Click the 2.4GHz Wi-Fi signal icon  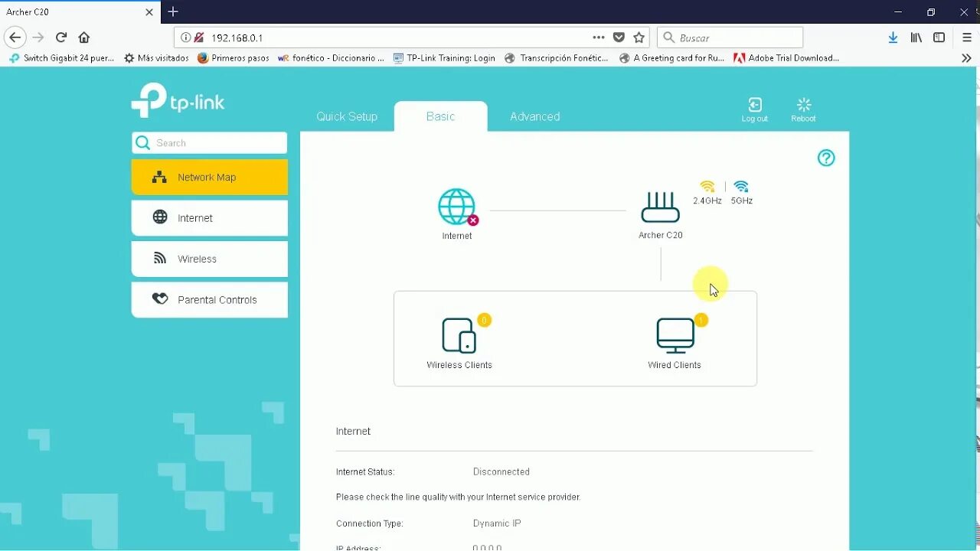tap(707, 187)
